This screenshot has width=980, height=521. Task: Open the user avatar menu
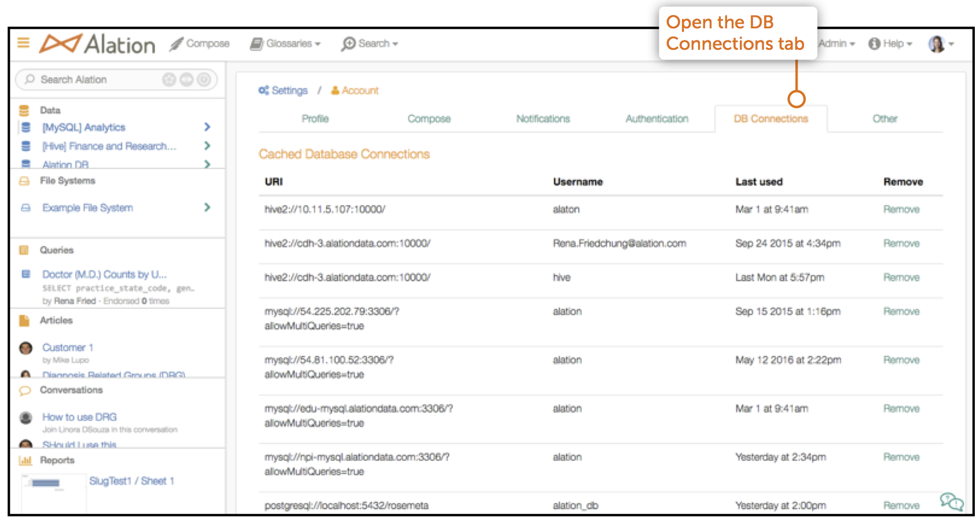pyautogui.click(x=941, y=44)
